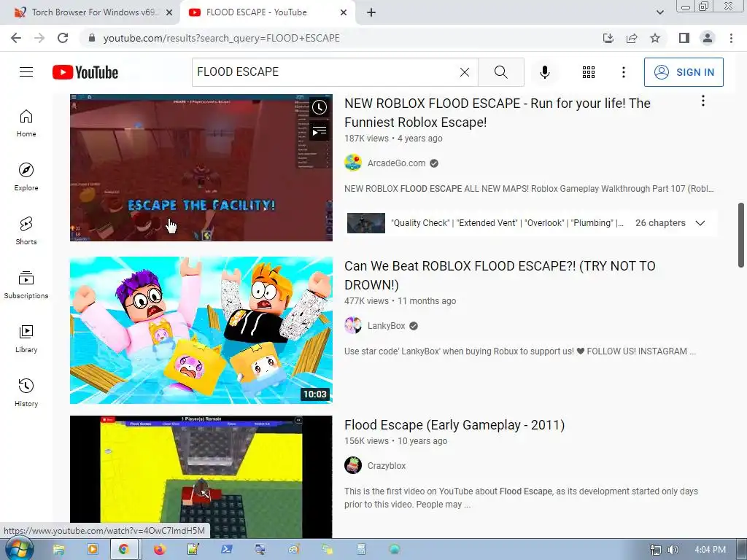Click the Crazyblox channel avatar
The image size is (747, 560).
[353, 465]
